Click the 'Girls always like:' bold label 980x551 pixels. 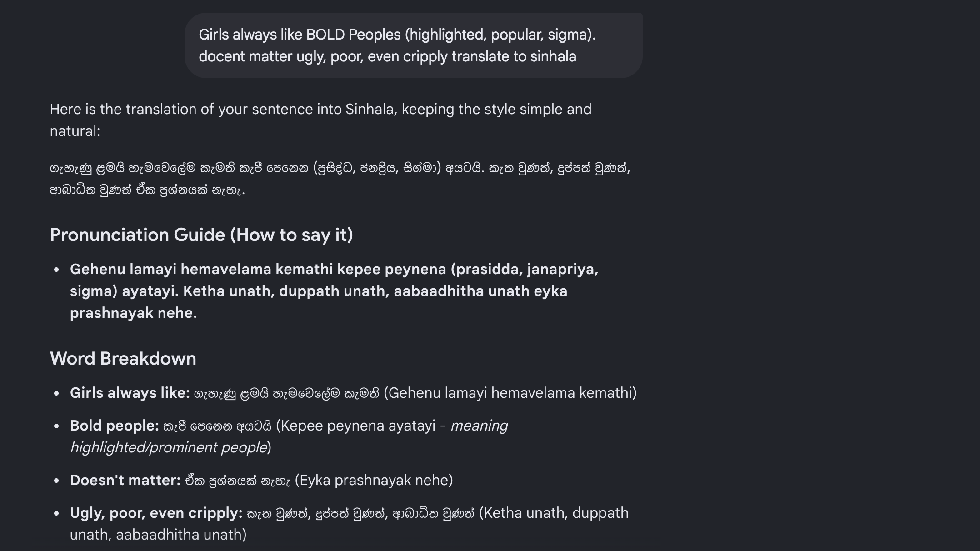point(130,393)
